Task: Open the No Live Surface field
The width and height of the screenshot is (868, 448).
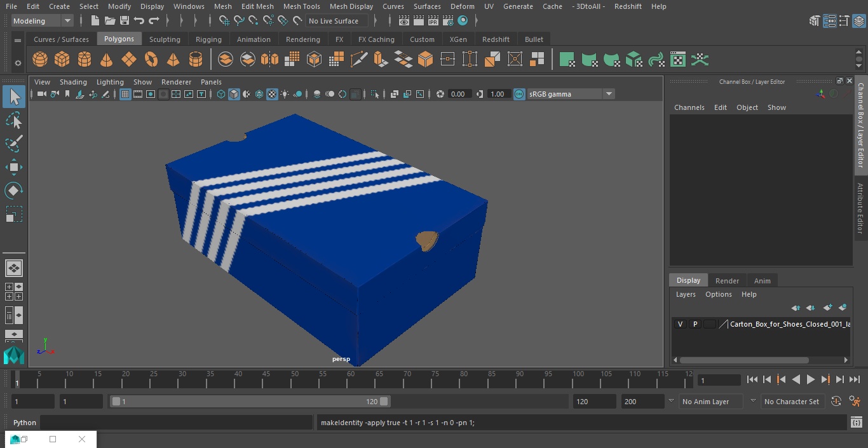Action: pyautogui.click(x=337, y=21)
